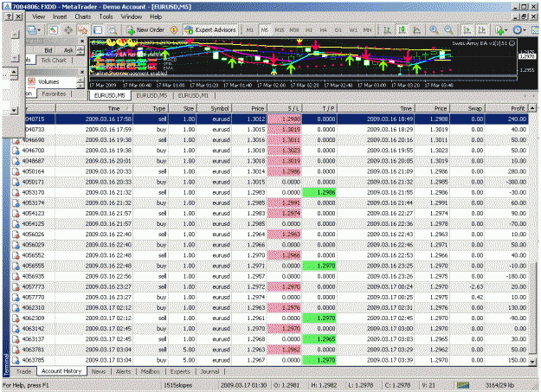The image size is (541, 392).
Task: Open the Strategy Tester magnifier icon
Action: click(x=113, y=30)
